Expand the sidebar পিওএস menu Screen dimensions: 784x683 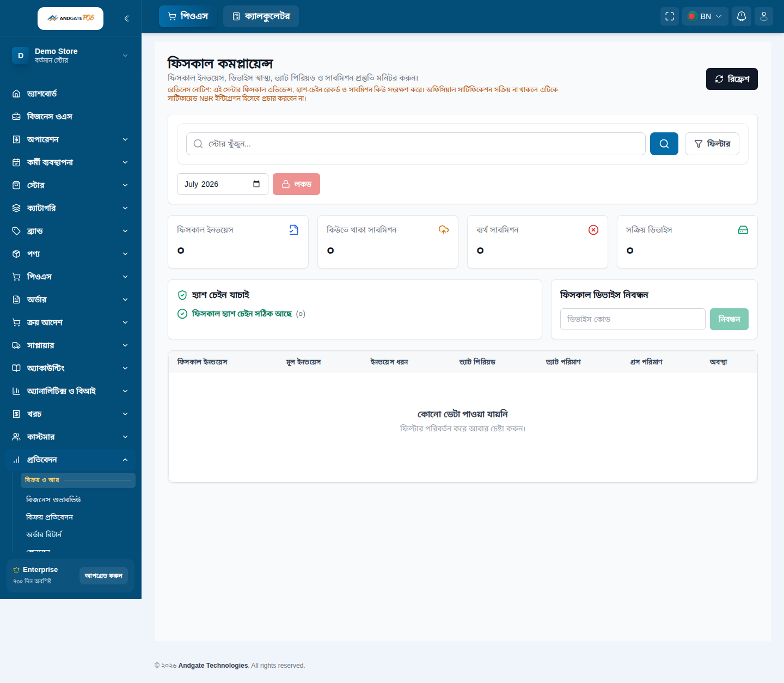pos(71,277)
